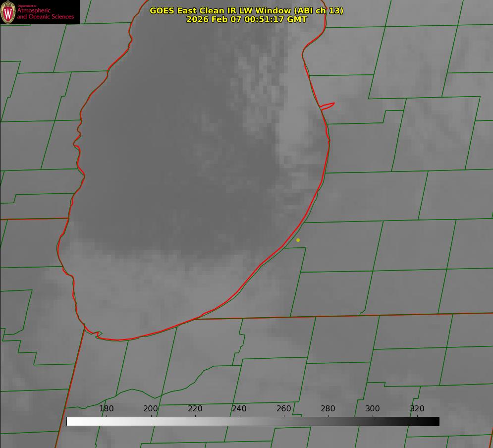The width and height of the screenshot is (493, 448).
Task: Click the 'Atmospheric and Oceanic Sciences' text
Action: [x=45, y=13]
